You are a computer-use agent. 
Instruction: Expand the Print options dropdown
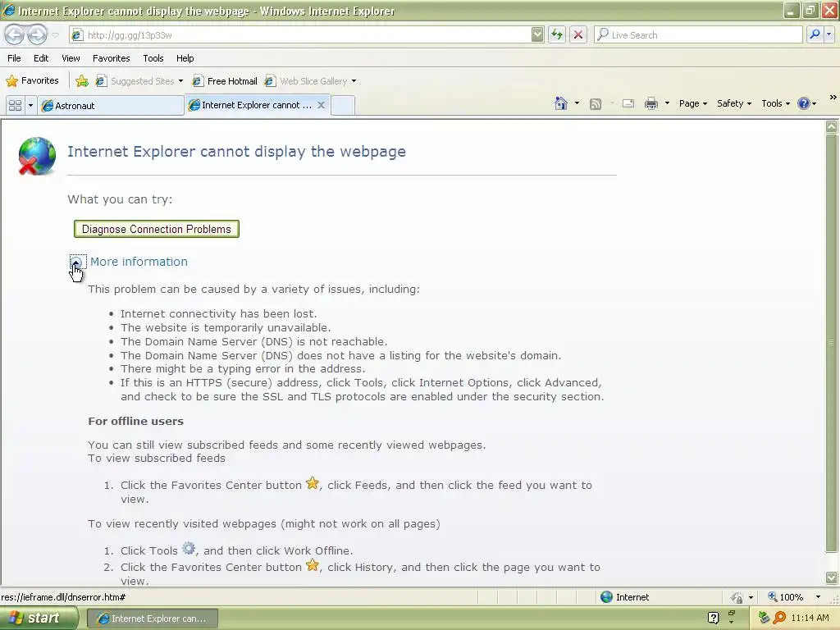click(x=667, y=103)
